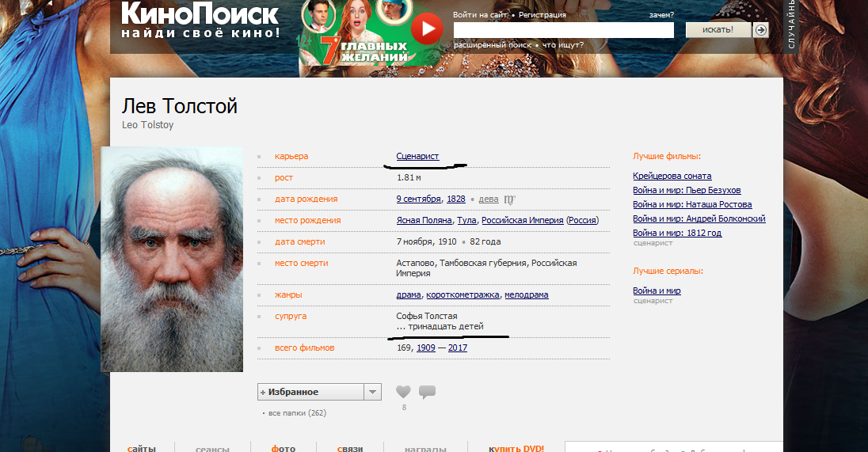Open все папки (262) link
Screen dimensions: 868x452
click(297, 412)
